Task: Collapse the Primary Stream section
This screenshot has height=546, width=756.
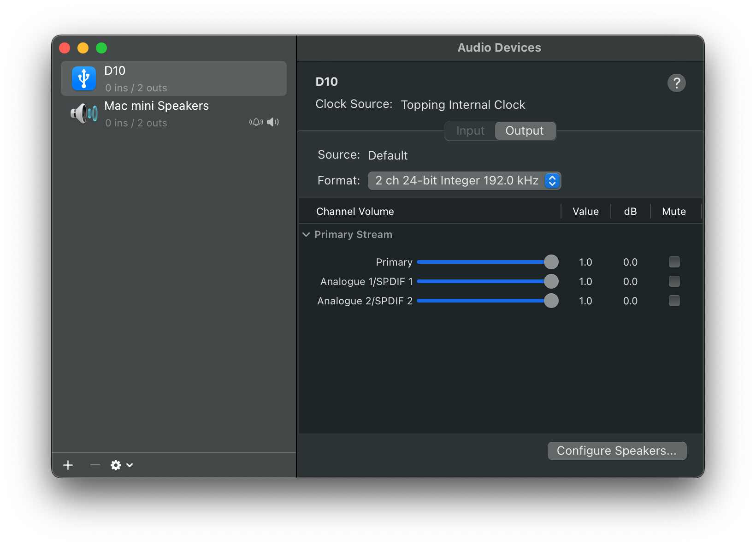Action: pyautogui.click(x=306, y=235)
